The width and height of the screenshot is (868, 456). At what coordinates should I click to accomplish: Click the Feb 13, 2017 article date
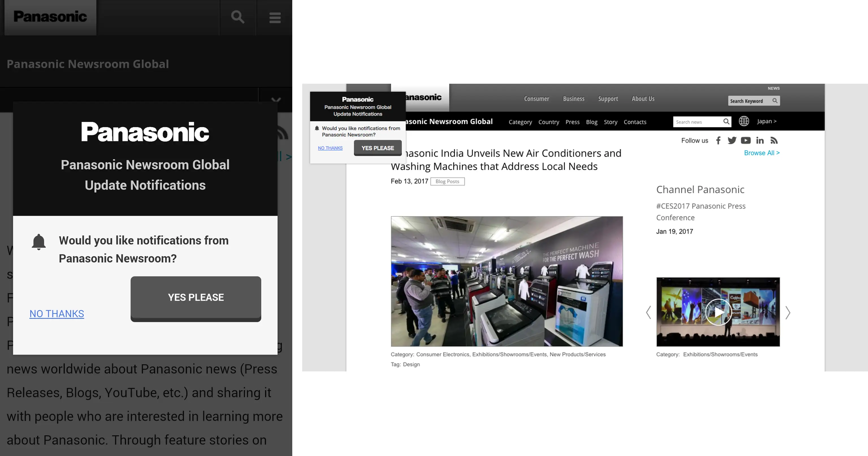[409, 181]
